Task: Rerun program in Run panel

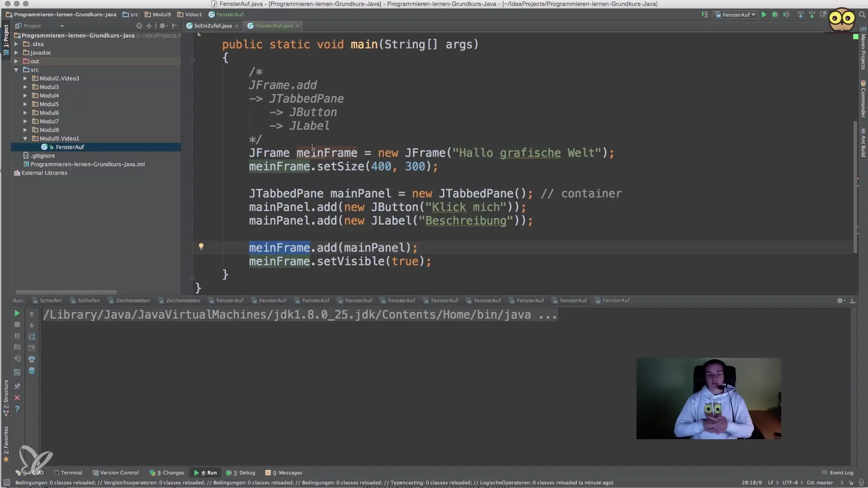Action: click(17, 313)
